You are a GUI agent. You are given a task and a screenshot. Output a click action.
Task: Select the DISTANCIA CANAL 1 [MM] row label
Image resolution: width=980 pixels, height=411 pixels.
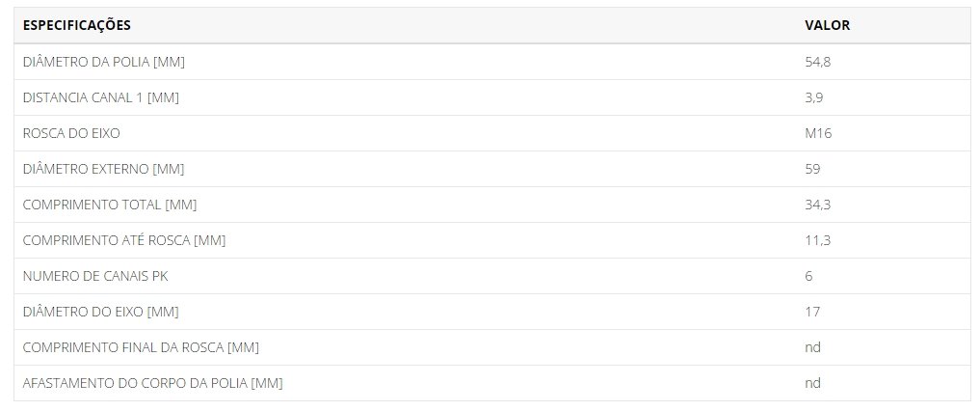tap(100, 97)
